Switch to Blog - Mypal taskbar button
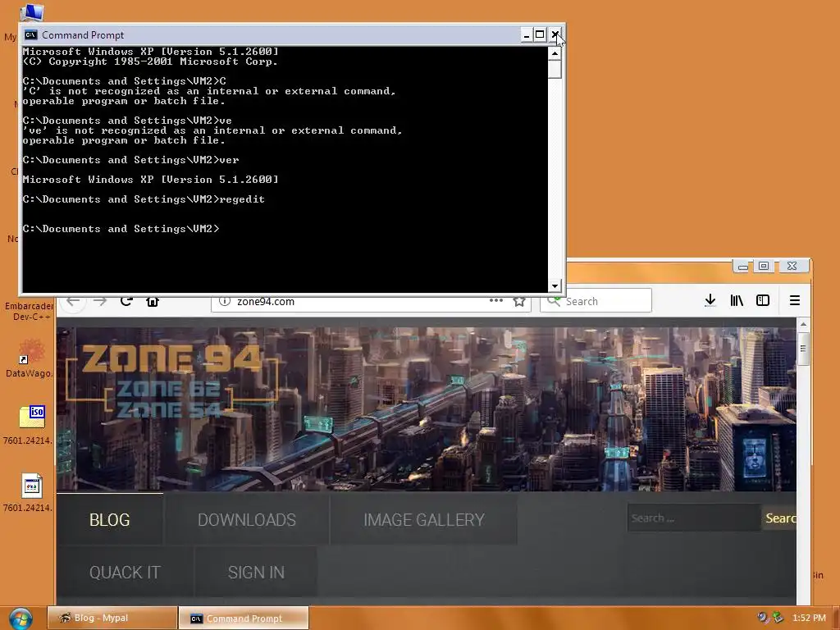Screen dimensions: 840x630 click(112, 618)
